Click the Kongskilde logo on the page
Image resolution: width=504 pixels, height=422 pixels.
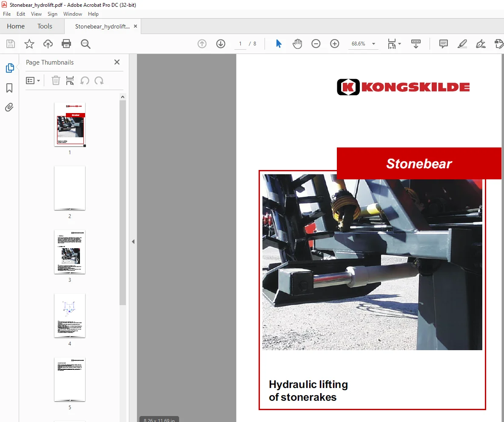[403, 87]
